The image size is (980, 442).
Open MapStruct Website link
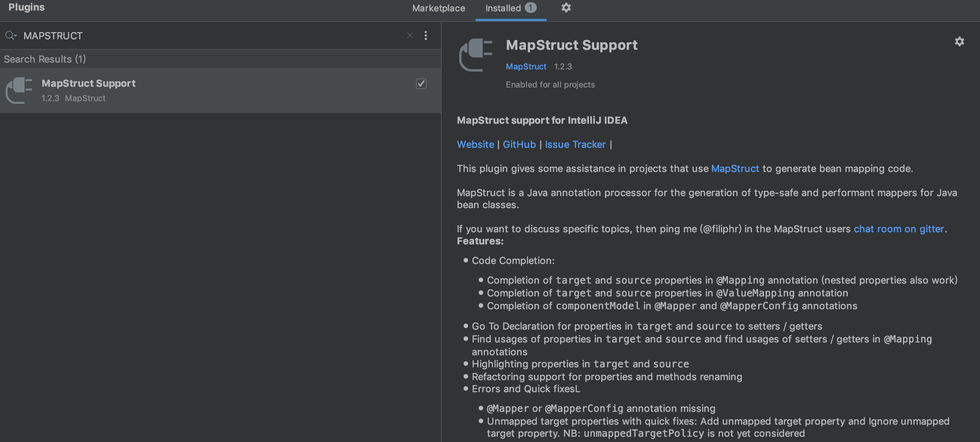pyautogui.click(x=475, y=145)
